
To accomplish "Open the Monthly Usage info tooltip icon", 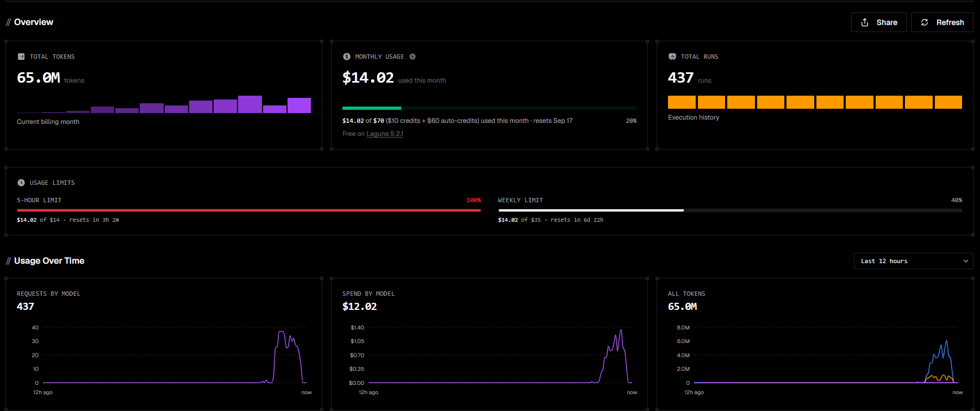I will coord(413,57).
